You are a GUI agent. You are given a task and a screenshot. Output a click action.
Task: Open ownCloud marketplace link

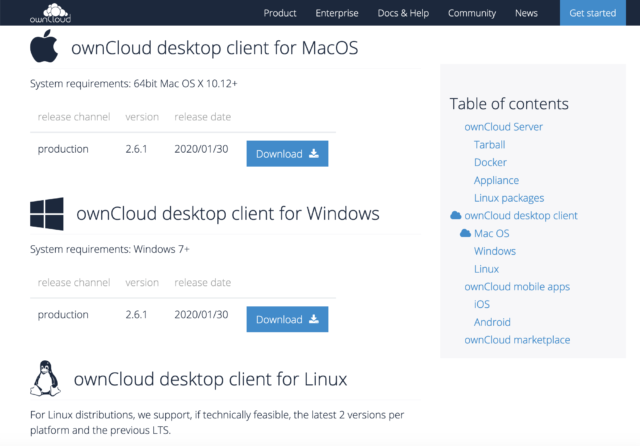pos(517,340)
